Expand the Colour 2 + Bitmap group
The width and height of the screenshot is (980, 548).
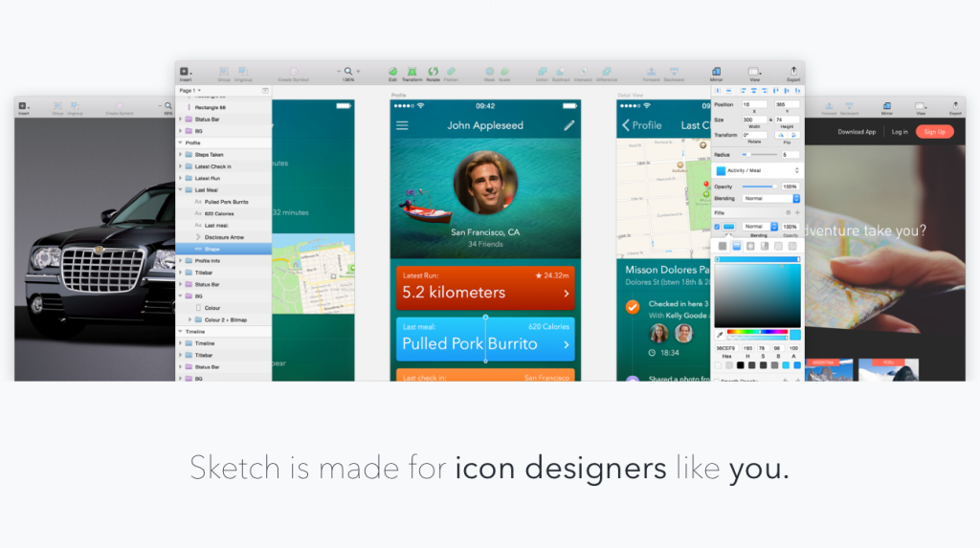point(190,319)
